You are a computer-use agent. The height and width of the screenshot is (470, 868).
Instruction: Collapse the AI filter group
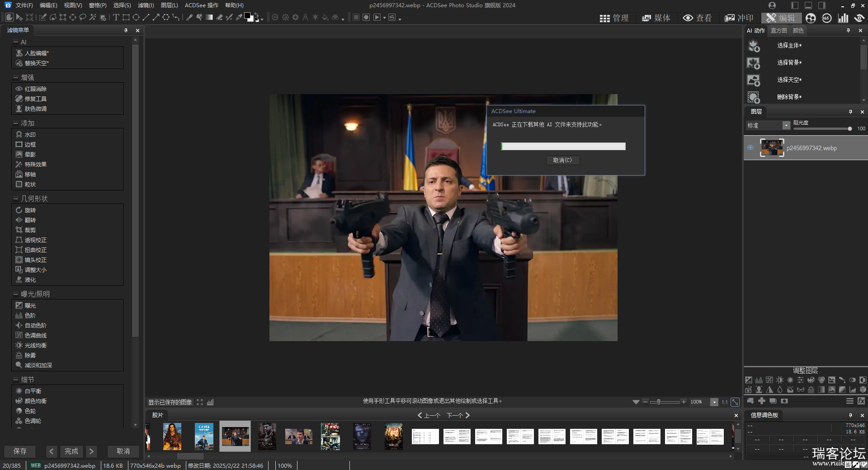pyautogui.click(x=16, y=42)
